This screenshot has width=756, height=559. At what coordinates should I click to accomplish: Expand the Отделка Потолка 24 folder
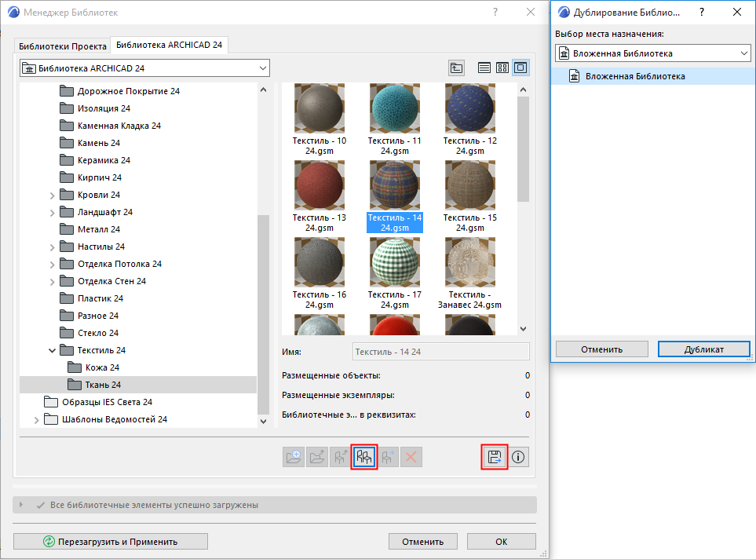pos(52,265)
